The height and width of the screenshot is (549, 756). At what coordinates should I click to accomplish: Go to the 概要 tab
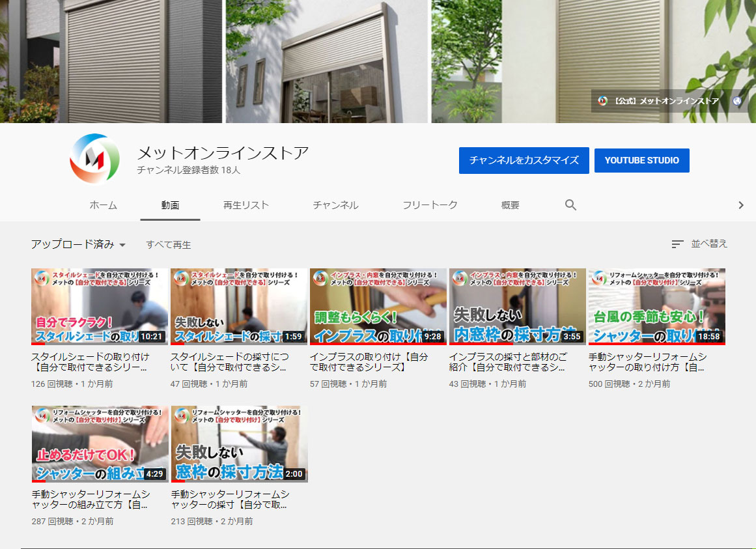510,205
